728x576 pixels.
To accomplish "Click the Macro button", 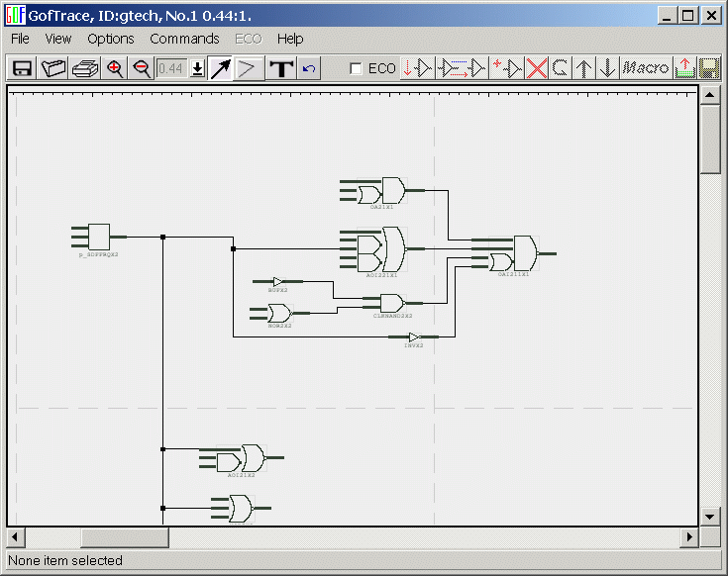I will pyautogui.click(x=646, y=68).
